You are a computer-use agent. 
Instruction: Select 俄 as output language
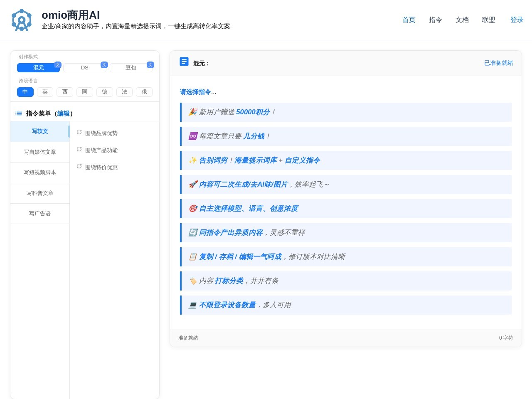[x=144, y=92]
